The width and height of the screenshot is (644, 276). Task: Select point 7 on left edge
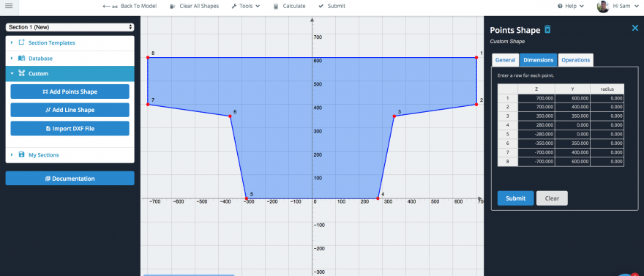click(x=148, y=104)
